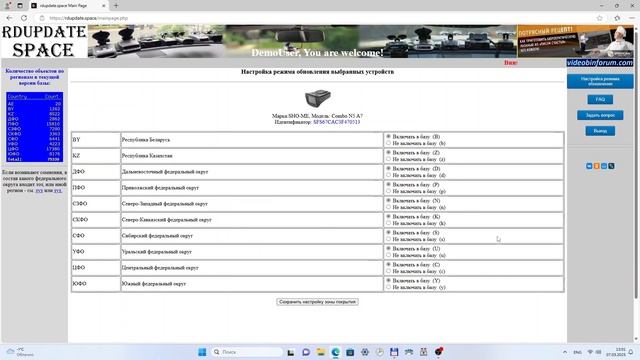Select include in base for KZ (Z)

(x=388, y=152)
